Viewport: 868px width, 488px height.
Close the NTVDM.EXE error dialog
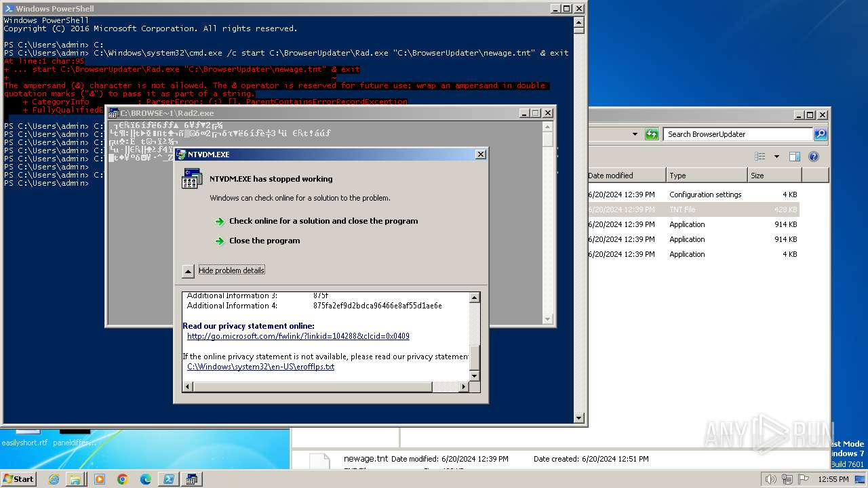481,155
